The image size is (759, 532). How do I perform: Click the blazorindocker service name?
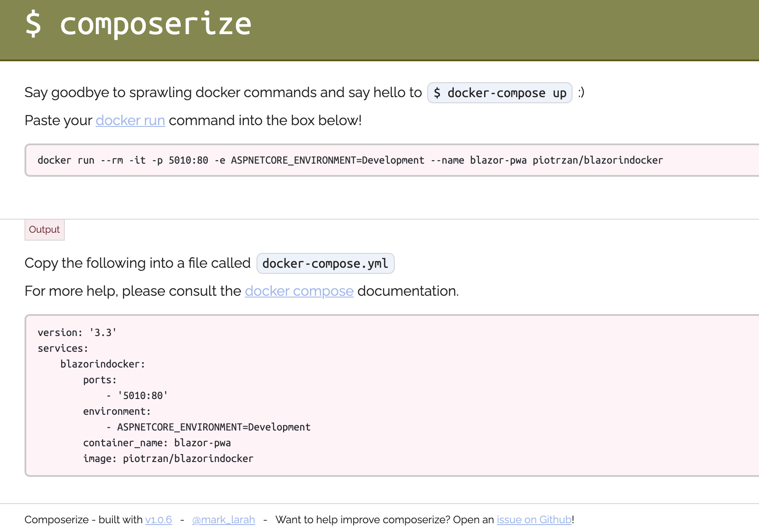[103, 364]
